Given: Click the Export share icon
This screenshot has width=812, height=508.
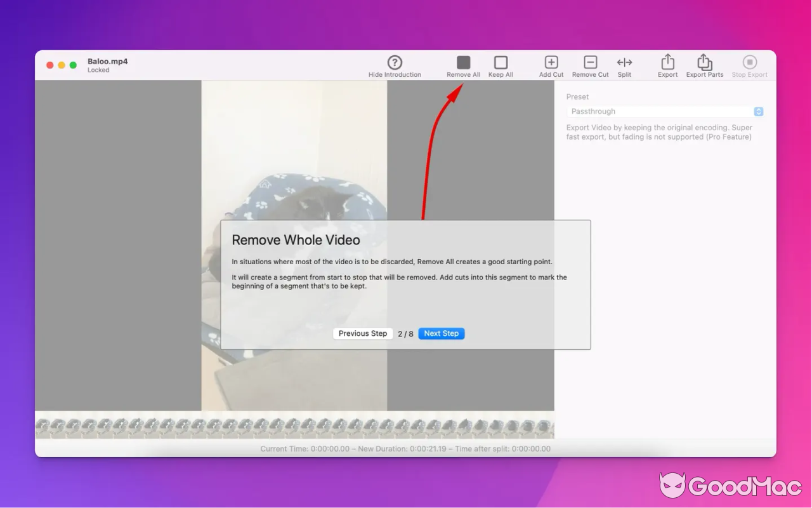Looking at the screenshot, I should click(x=667, y=62).
